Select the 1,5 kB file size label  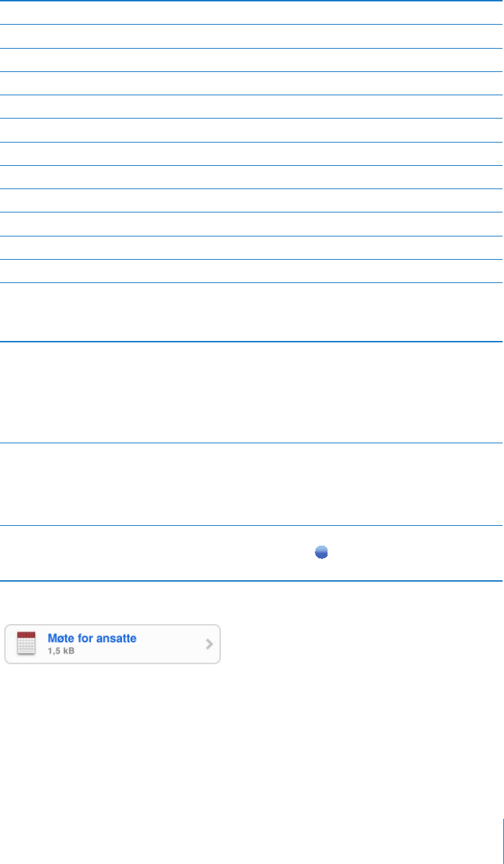61,651
